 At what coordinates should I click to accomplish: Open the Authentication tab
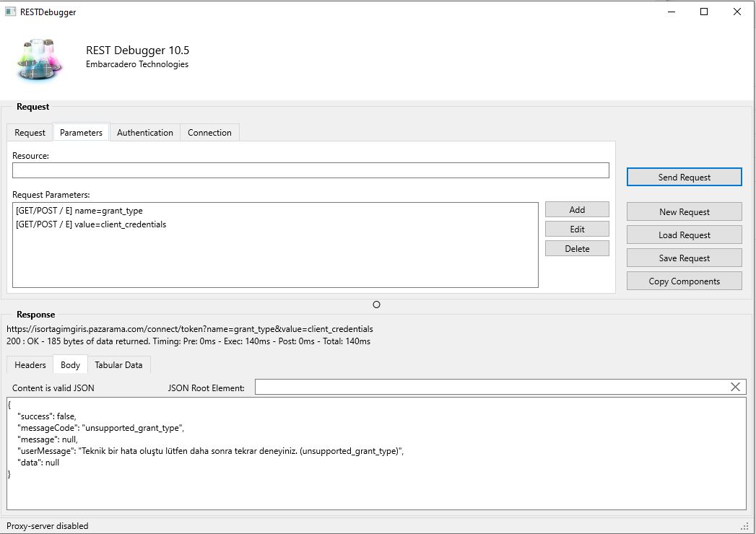click(x=145, y=133)
